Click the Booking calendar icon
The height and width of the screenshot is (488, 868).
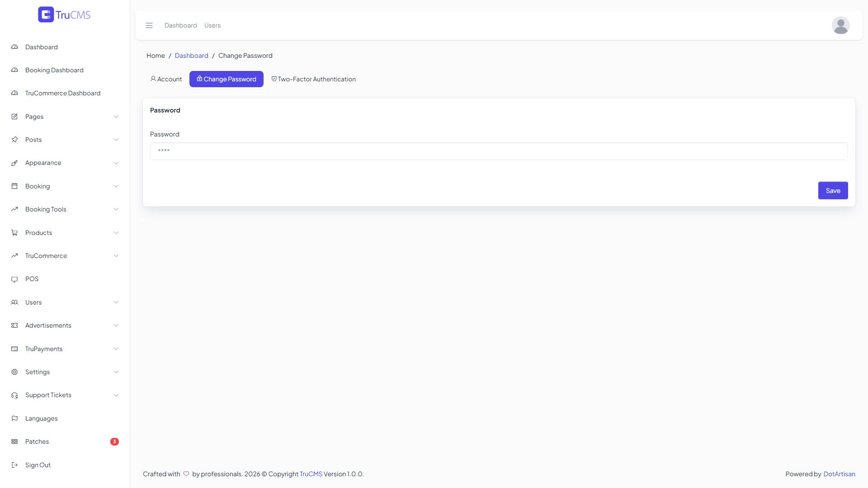point(14,186)
